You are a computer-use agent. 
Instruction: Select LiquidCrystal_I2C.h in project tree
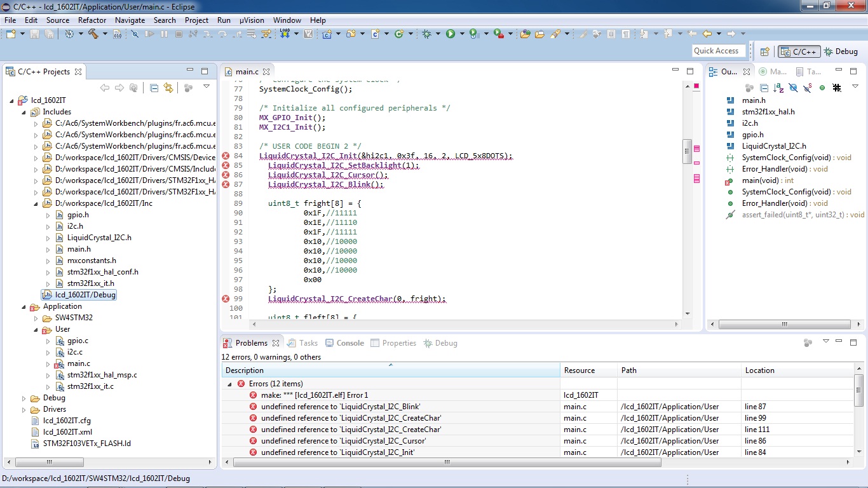coord(99,238)
